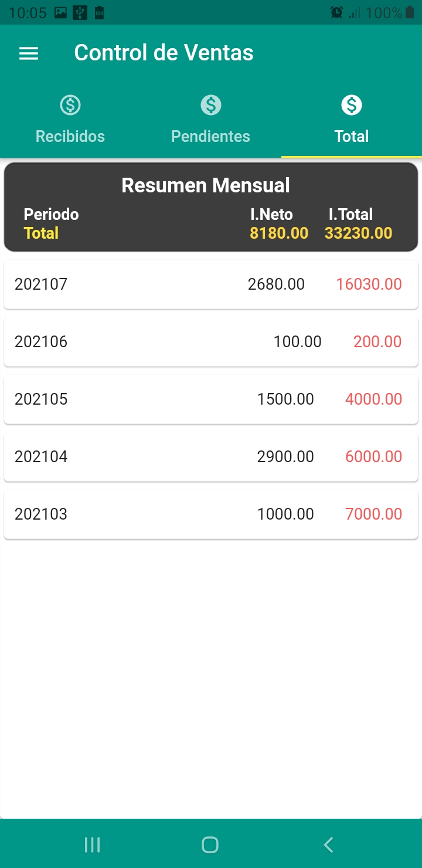
Task: Tap the alarm icon in status bar
Action: pos(336,12)
